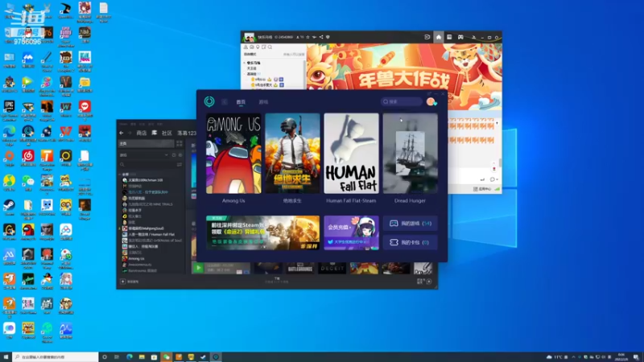The height and width of the screenshot is (362, 644).
Task: Open the Steam 社区 community tab
Action: click(167, 133)
